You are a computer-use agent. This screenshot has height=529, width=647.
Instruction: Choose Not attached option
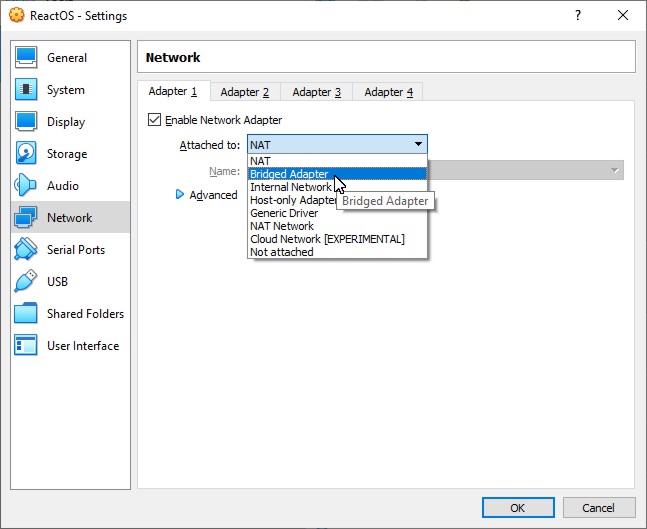(337, 252)
